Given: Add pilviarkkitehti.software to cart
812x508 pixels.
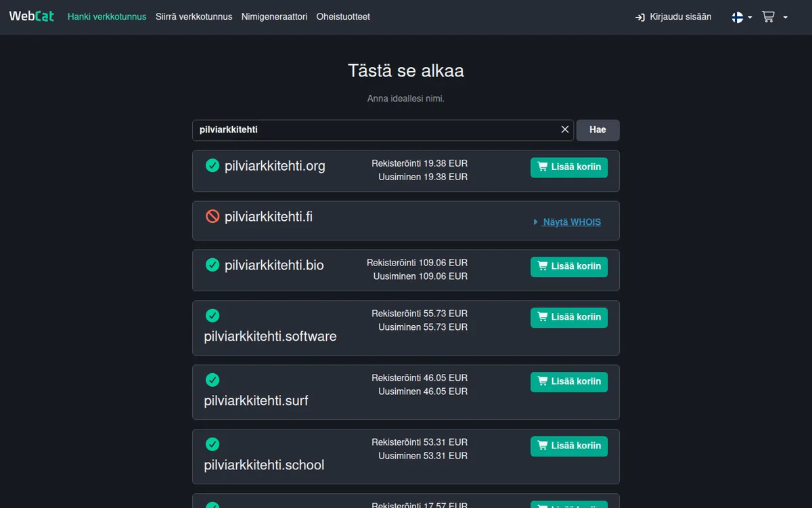Looking at the screenshot, I should point(569,318).
